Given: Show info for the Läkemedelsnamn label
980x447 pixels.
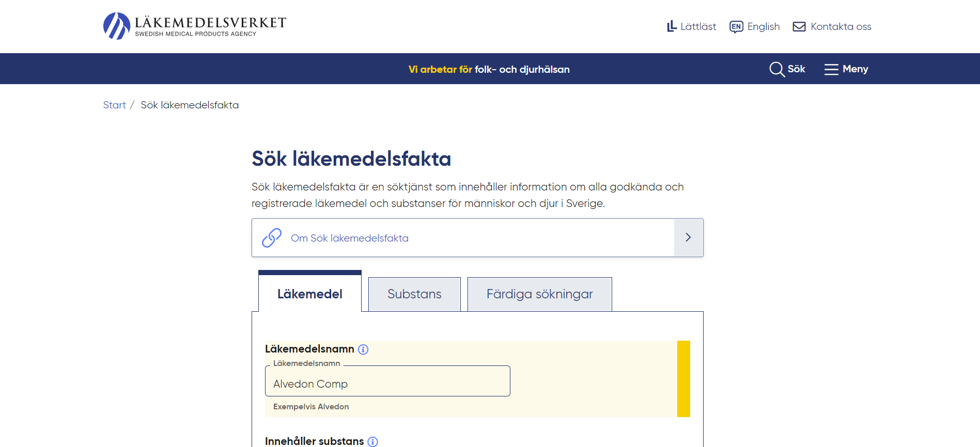Looking at the screenshot, I should (x=363, y=349).
